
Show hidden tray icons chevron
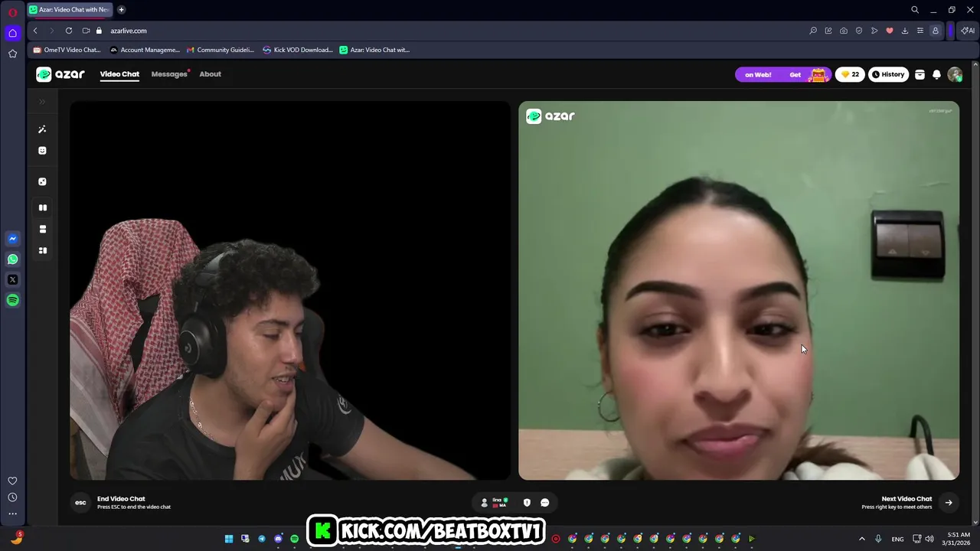(862, 539)
